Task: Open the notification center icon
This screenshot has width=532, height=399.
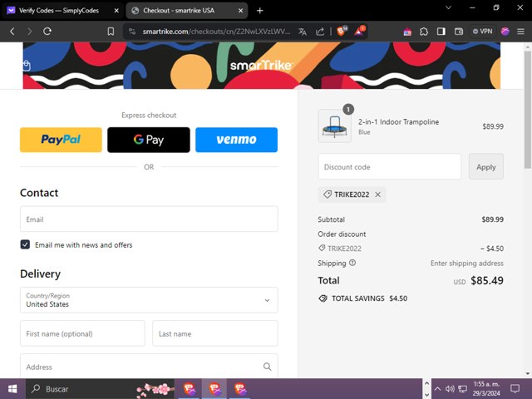Action: point(515,389)
